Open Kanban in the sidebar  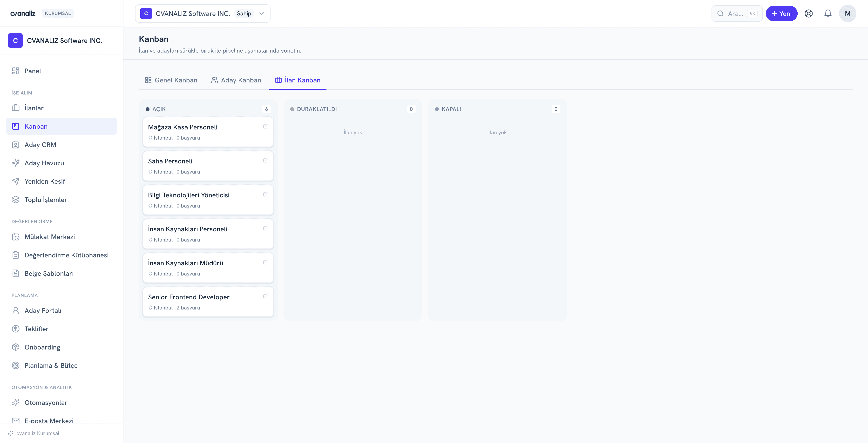(61, 126)
